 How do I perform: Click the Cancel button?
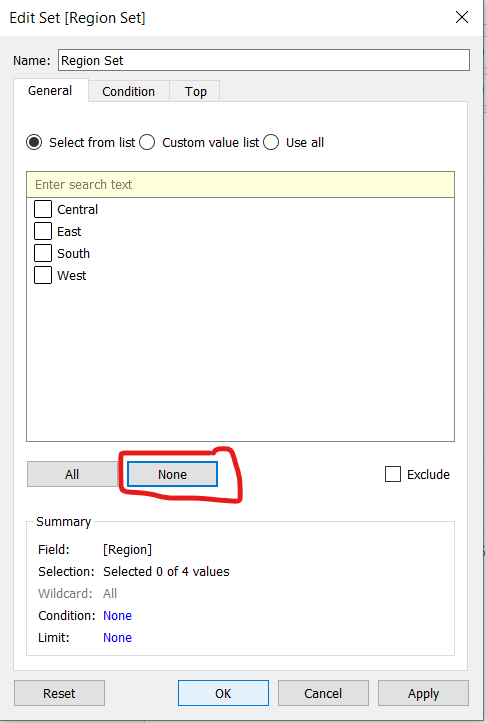coord(323,693)
